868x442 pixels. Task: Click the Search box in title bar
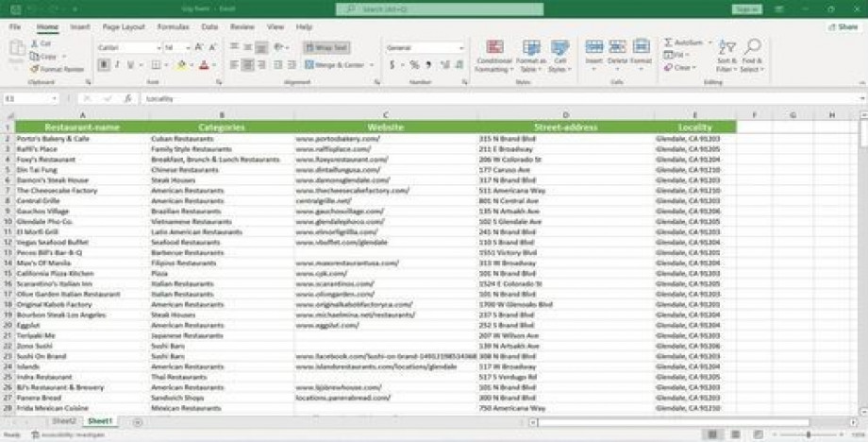point(440,9)
